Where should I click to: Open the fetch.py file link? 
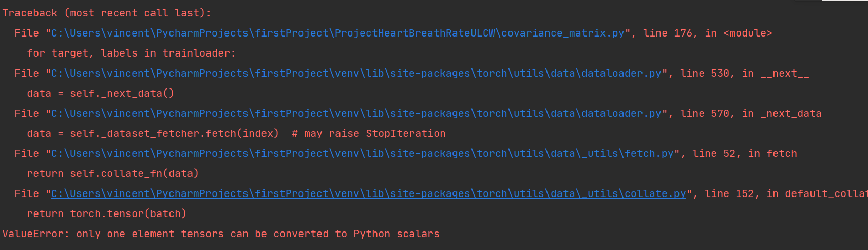click(362, 154)
